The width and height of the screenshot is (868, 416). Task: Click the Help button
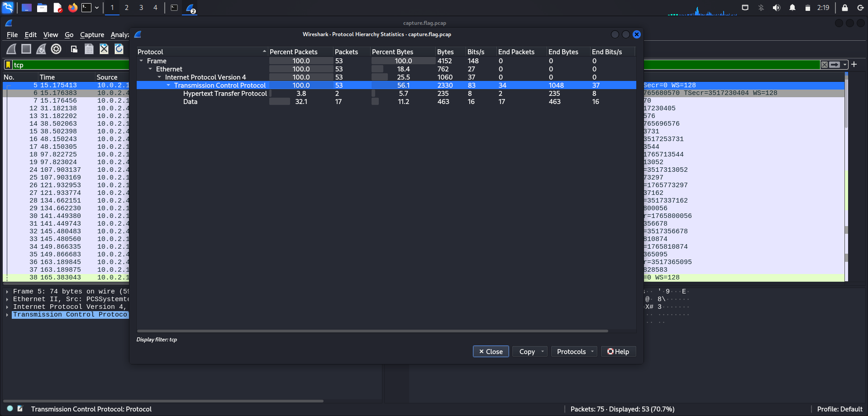pos(618,351)
